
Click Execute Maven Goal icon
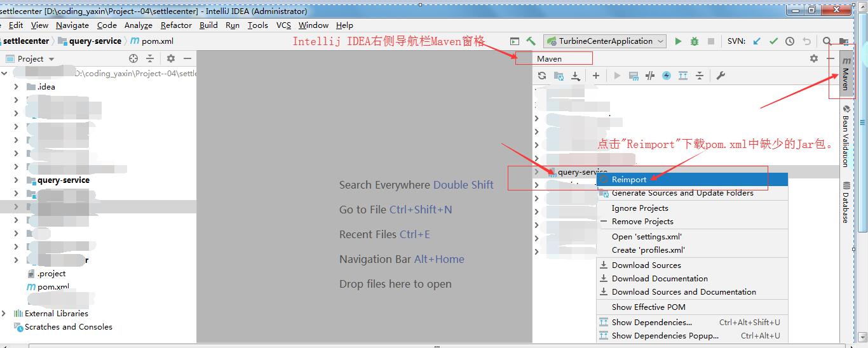click(x=634, y=76)
